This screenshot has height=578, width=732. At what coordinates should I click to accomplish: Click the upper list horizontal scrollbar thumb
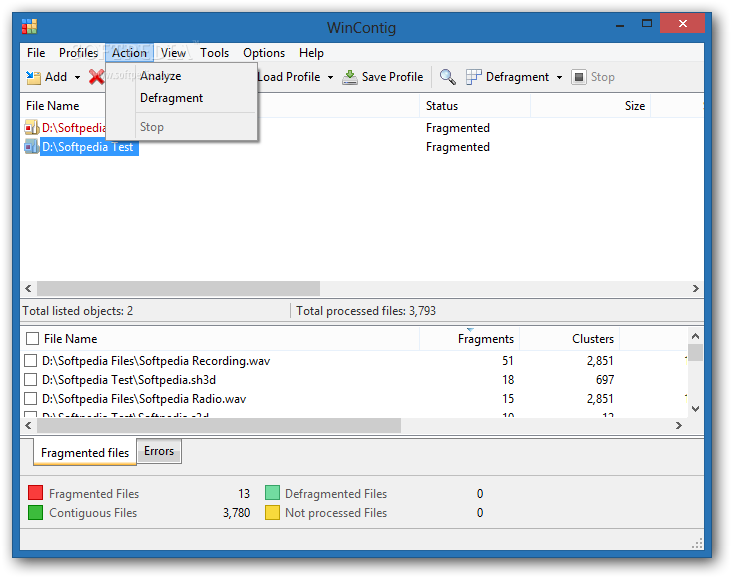coord(178,289)
